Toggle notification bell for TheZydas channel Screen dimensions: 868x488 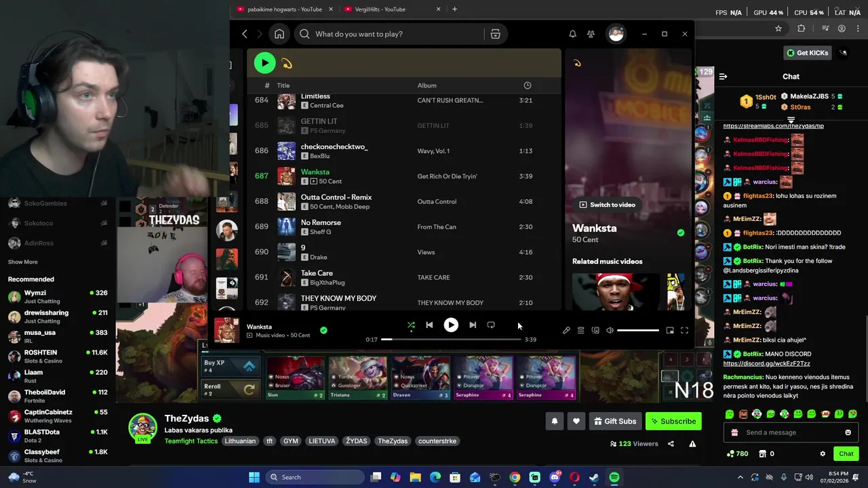click(555, 422)
